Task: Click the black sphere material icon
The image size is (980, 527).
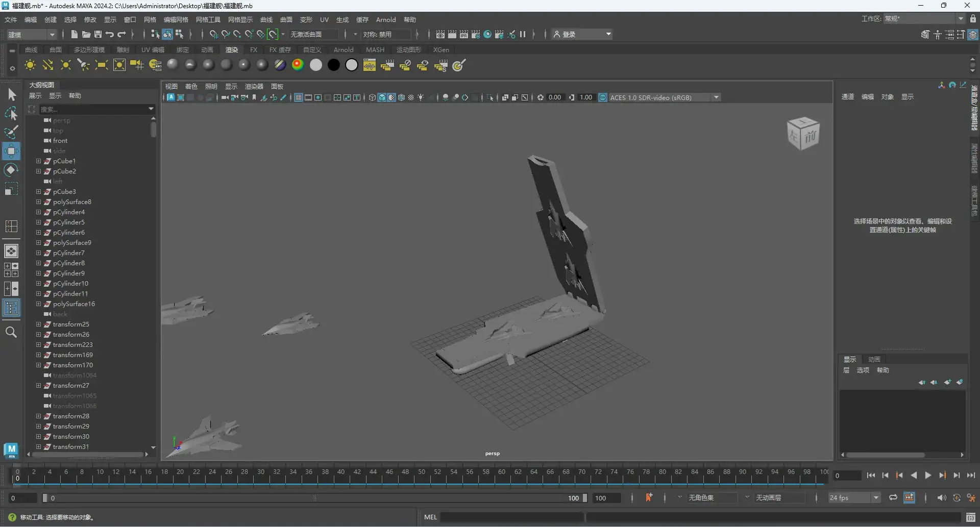Action: coord(334,65)
